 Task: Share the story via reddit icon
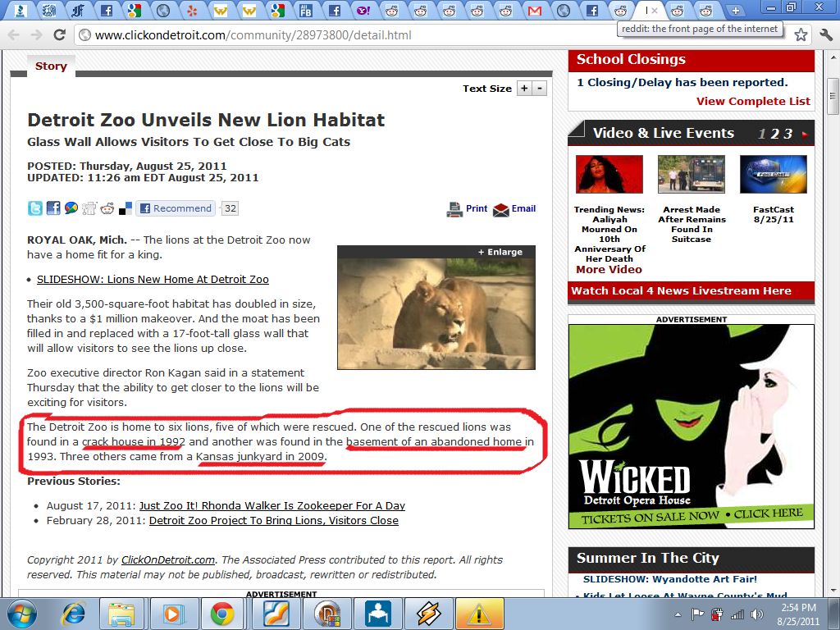pyautogui.click(x=107, y=208)
